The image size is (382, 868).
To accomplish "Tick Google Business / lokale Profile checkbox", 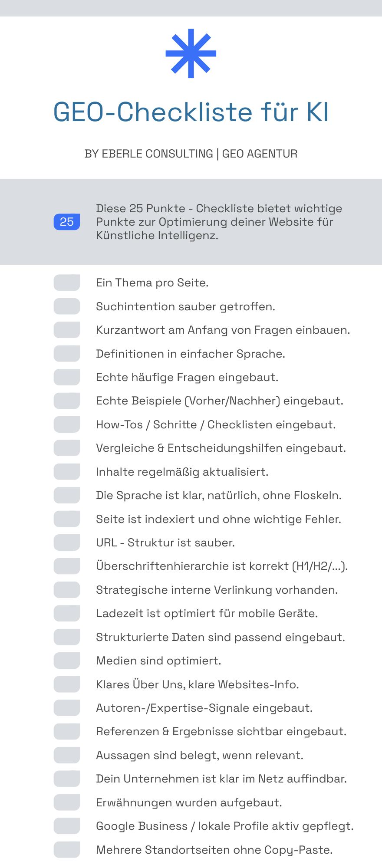I will 67,826.
